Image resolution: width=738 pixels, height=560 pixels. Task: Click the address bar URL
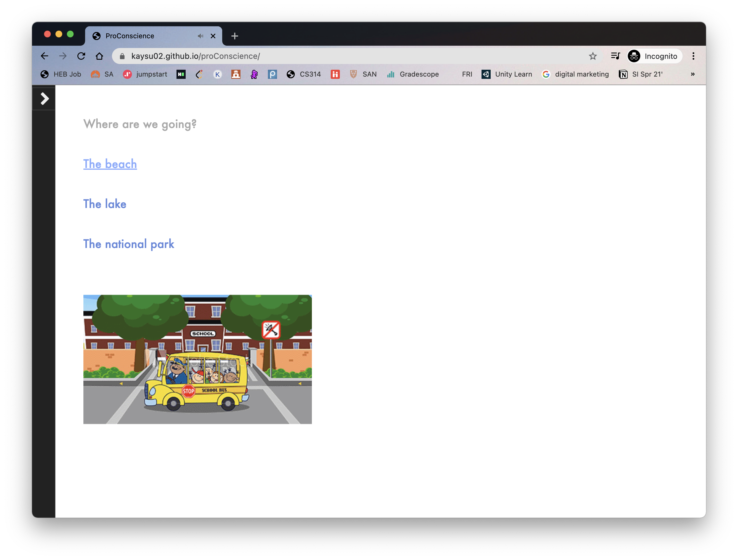coord(196,56)
